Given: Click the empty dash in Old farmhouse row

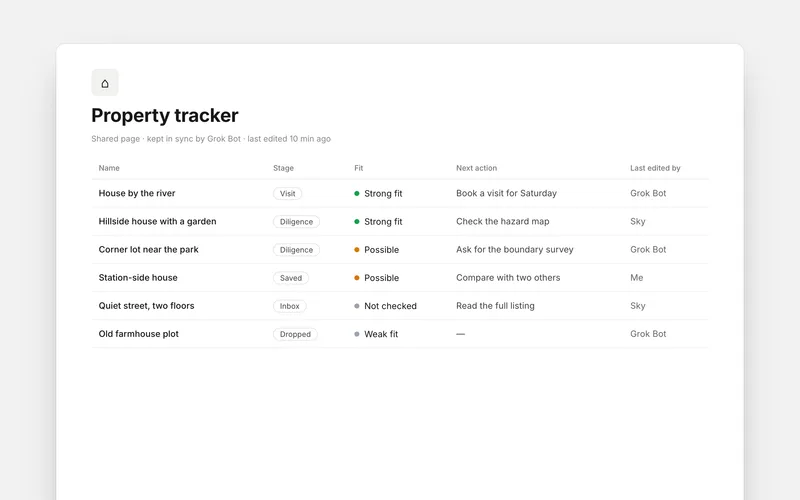Looking at the screenshot, I should point(460,334).
